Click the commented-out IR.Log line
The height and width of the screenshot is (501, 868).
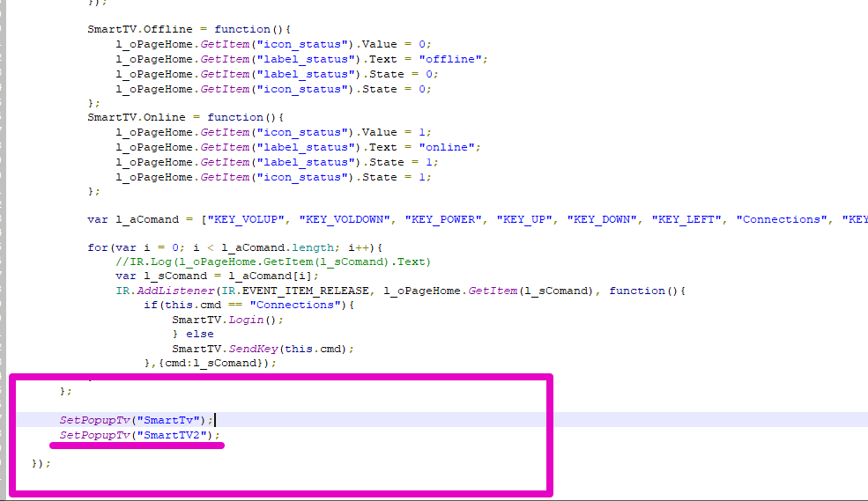pos(273,262)
